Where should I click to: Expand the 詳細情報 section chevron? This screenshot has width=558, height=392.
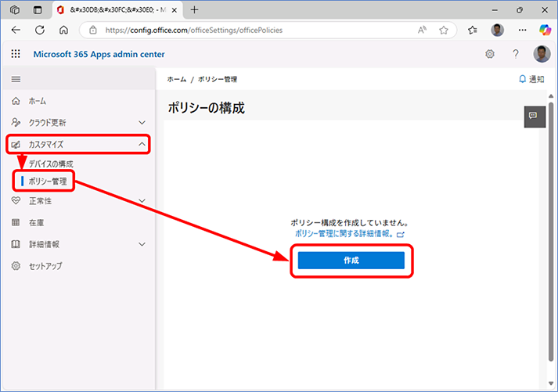(142, 244)
